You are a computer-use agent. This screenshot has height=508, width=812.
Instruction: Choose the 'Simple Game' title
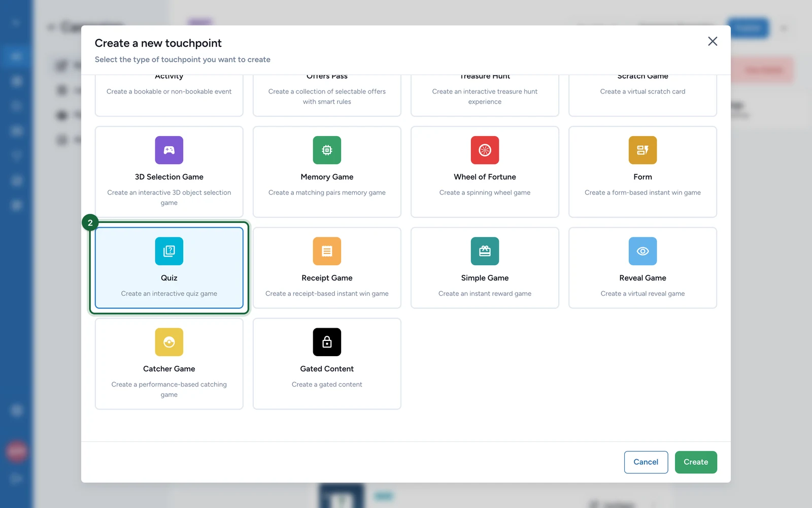pos(485,278)
